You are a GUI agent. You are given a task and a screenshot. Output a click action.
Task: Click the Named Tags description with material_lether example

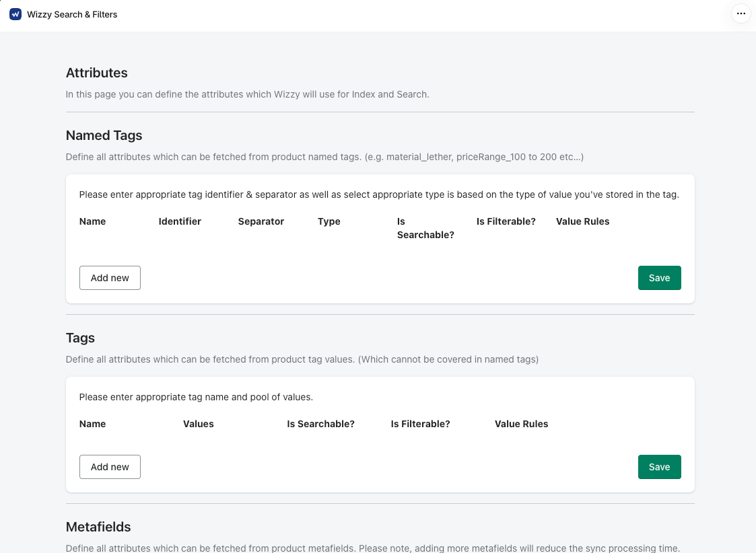[324, 157]
